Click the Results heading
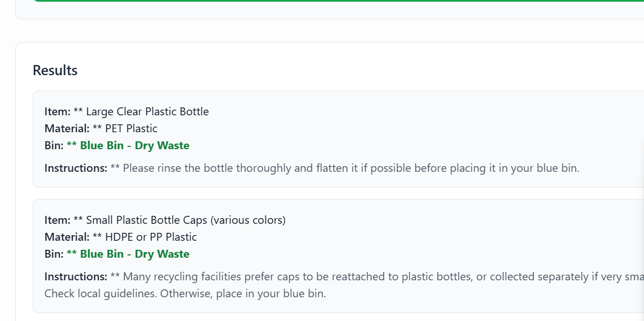Image resolution: width=644 pixels, height=321 pixels. click(x=55, y=70)
